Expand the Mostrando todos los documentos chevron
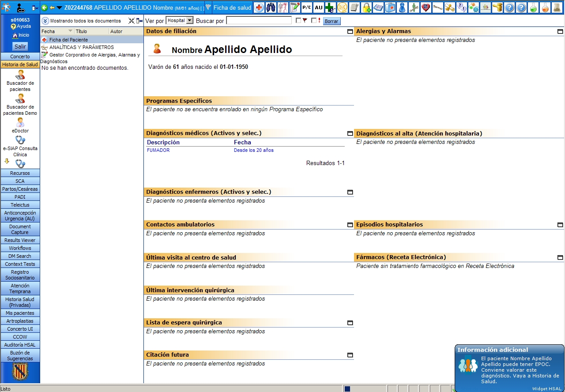The height and width of the screenshot is (392, 565). click(x=45, y=21)
